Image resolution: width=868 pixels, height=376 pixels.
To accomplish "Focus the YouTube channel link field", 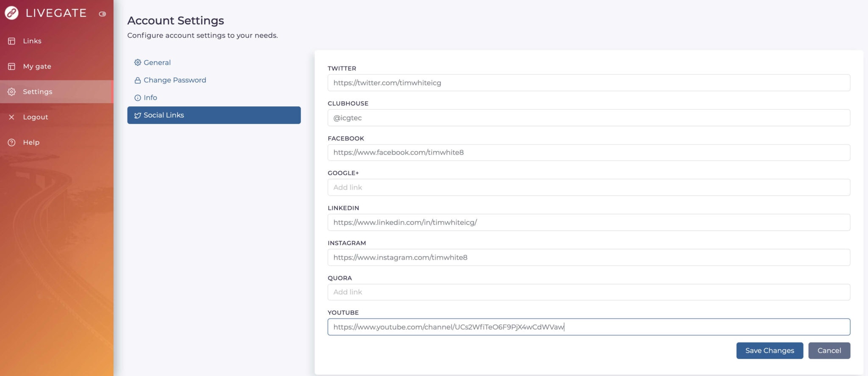I will coord(589,327).
